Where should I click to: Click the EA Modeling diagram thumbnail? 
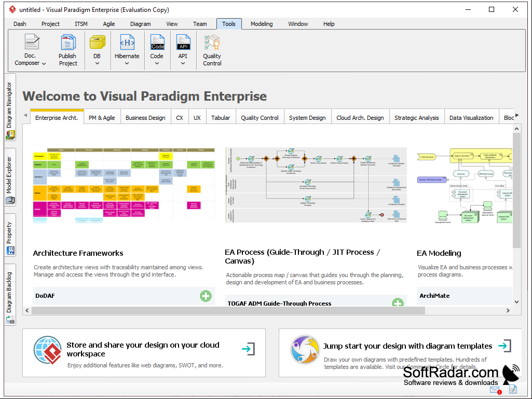(465, 186)
